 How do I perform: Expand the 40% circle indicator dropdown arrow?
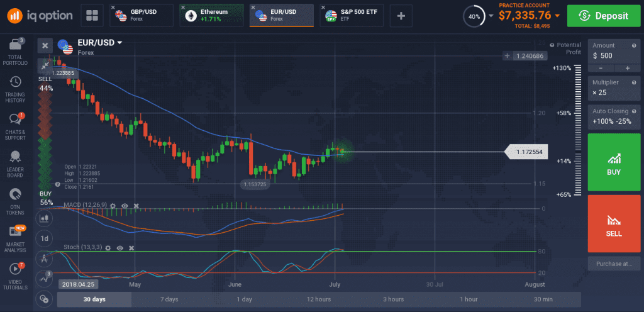click(491, 16)
